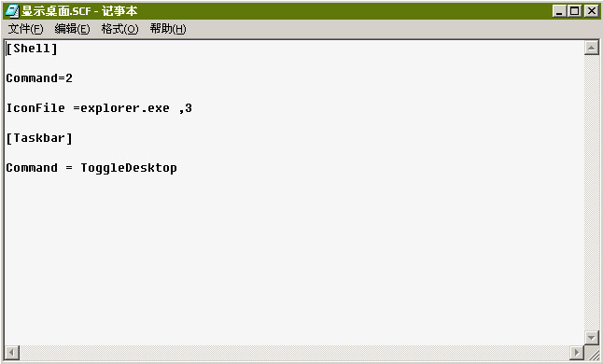Open the 文件(F) menu
Viewport: 603px width, 364px height.
coord(25,29)
